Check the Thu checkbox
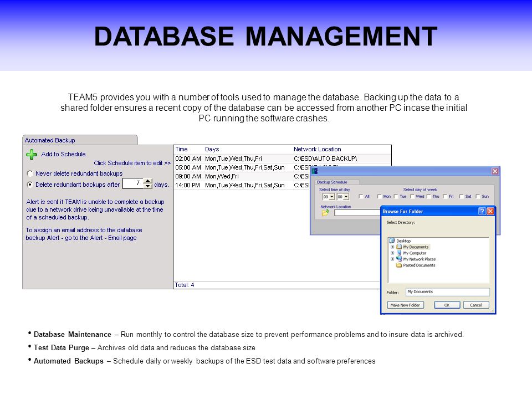 pyautogui.click(x=429, y=196)
